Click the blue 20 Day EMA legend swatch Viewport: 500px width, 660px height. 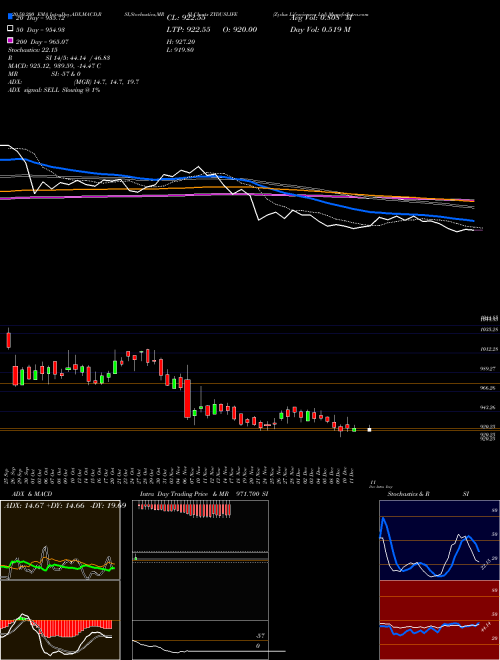(10, 16)
